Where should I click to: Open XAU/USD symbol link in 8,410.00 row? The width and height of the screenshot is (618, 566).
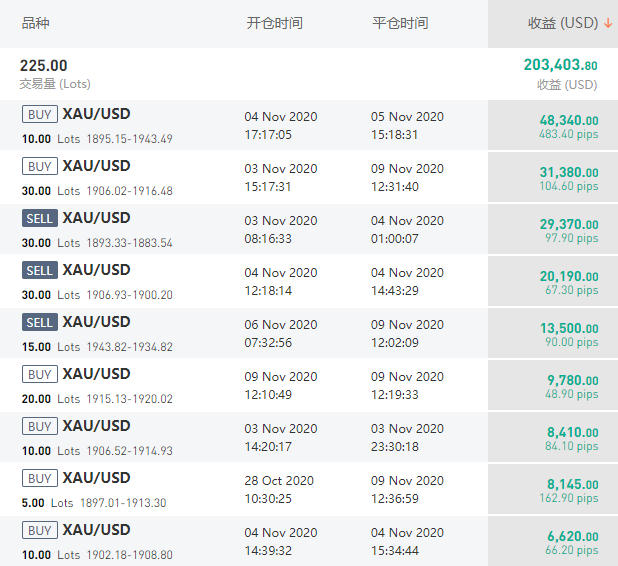coord(96,426)
